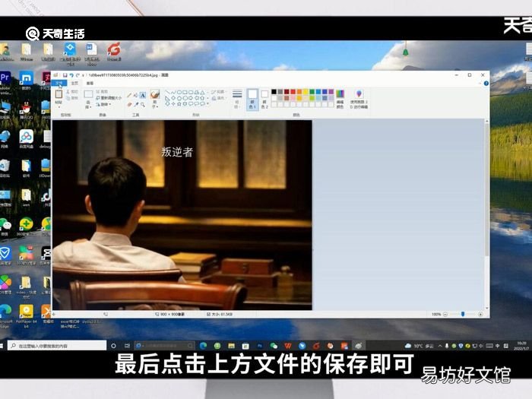This screenshot has width=532, height=399.
Task: Choose the rectangular Select tool
Action: pos(88,94)
